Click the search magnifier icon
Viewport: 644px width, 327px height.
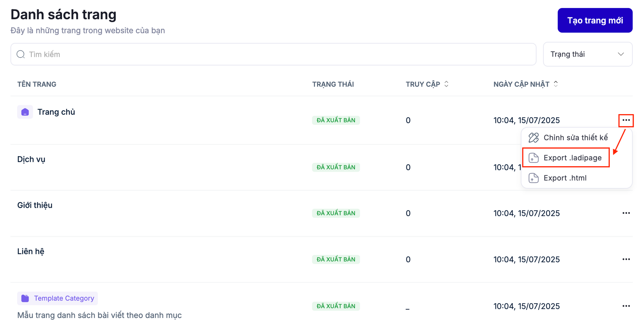pyautogui.click(x=21, y=54)
